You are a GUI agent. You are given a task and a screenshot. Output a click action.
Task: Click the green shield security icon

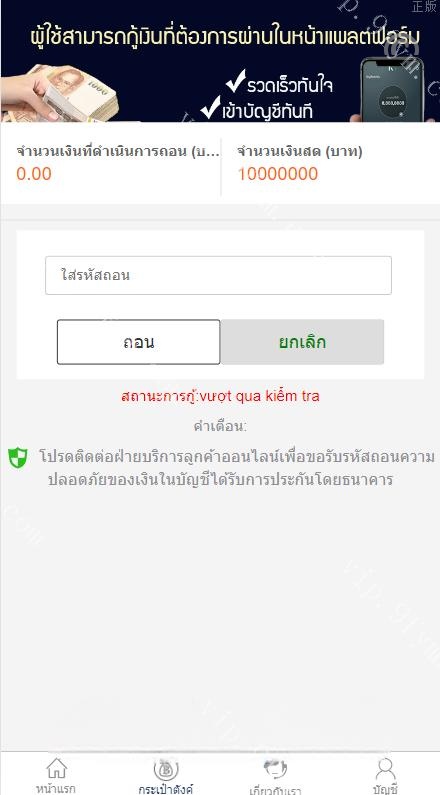(18, 457)
